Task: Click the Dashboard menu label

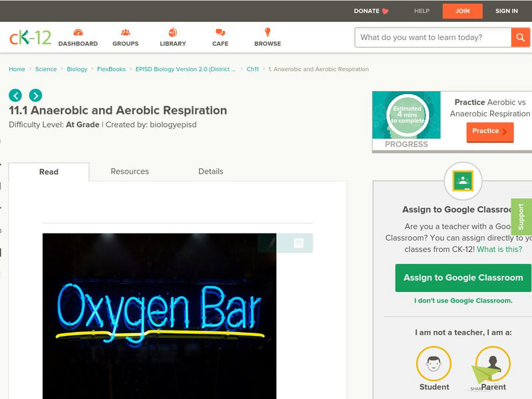Action: (78, 44)
